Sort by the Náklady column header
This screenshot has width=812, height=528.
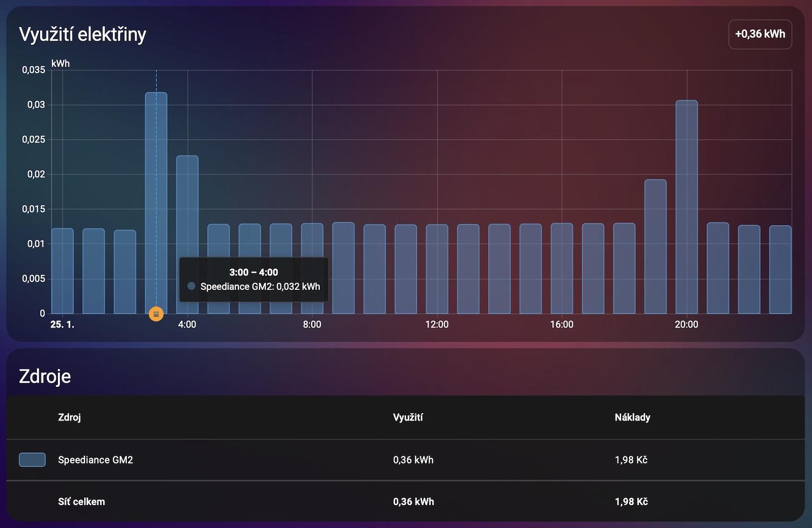tap(632, 417)
